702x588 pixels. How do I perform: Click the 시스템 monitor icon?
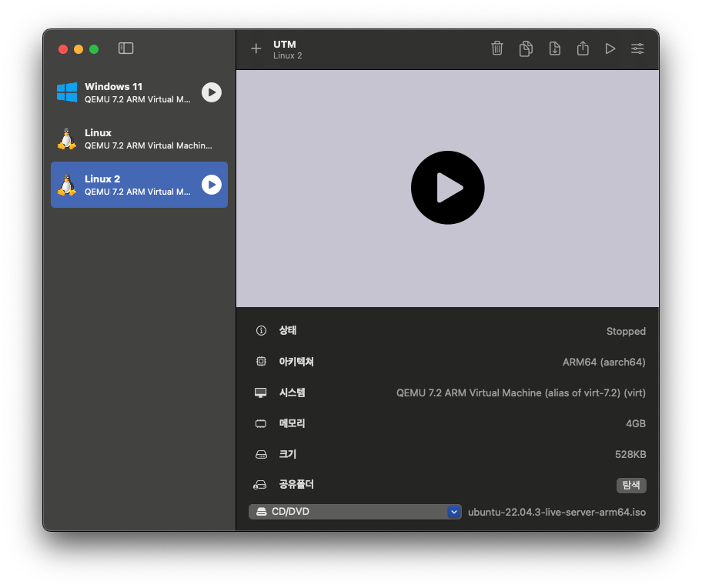[x=261, y=393]
